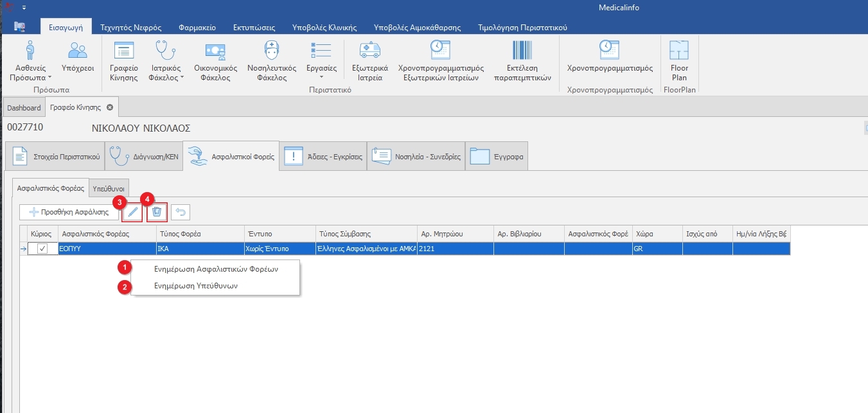
Task: Click the pencil edit insurance icon
Action: click(133, 212)
